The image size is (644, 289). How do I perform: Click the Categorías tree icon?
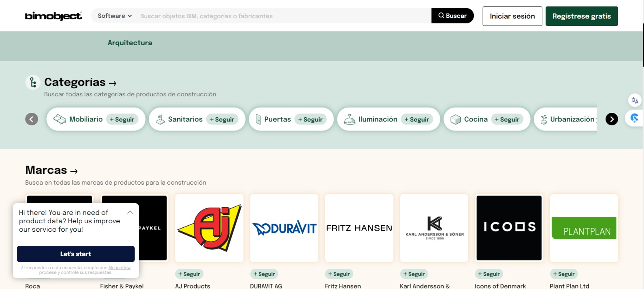[33, 82]
